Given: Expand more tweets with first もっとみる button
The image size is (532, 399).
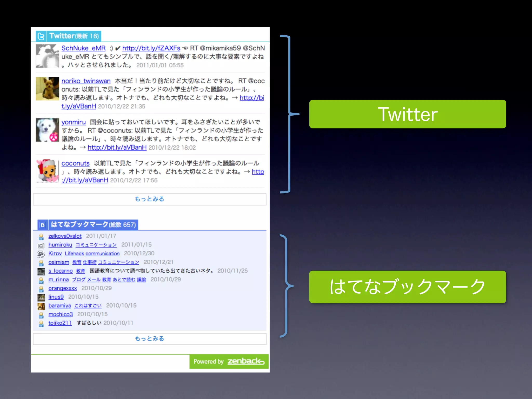Looking at the screenshot, I should point(149,199).
